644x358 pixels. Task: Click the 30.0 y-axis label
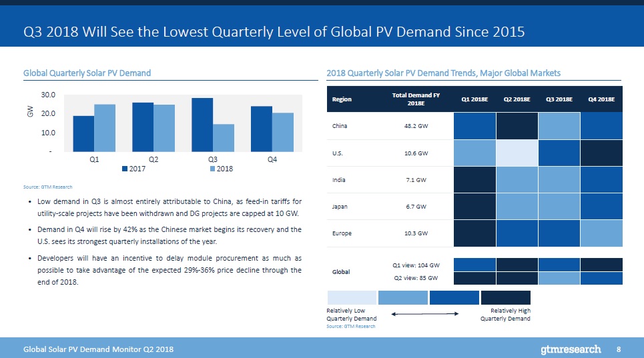48,95
